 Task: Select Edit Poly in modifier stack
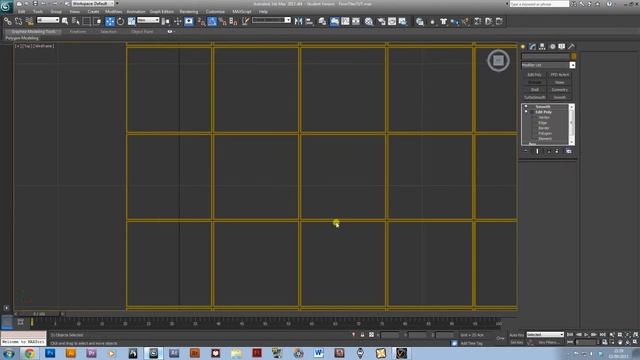tap(543, 112)
